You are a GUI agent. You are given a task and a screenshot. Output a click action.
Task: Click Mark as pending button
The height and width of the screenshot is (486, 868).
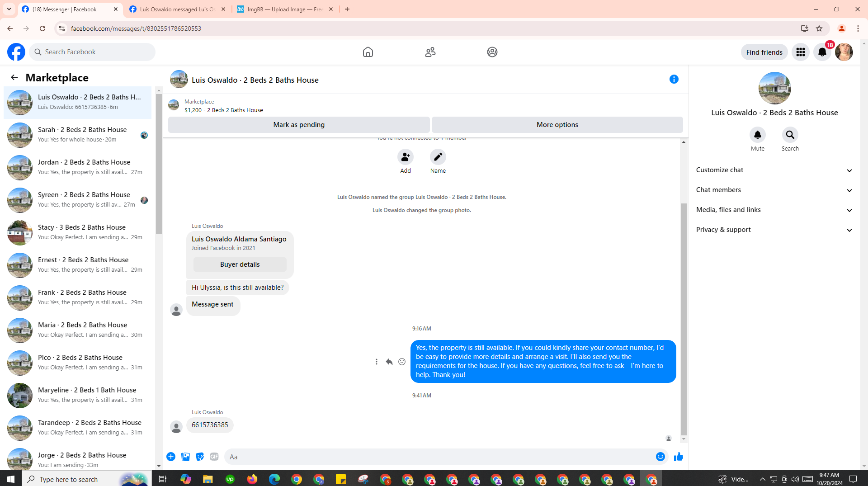click(x=299, y=125)
